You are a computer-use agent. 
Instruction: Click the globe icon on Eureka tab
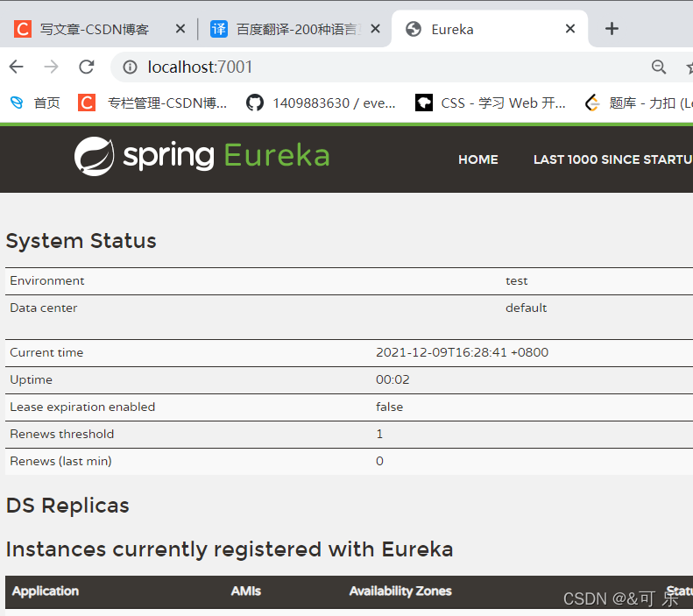(414, 29)
